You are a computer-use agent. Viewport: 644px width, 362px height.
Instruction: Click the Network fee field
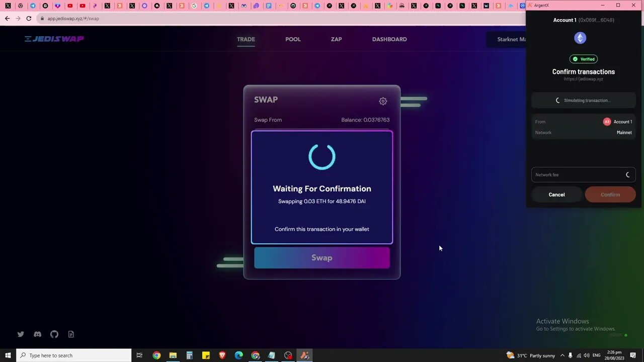584,174
